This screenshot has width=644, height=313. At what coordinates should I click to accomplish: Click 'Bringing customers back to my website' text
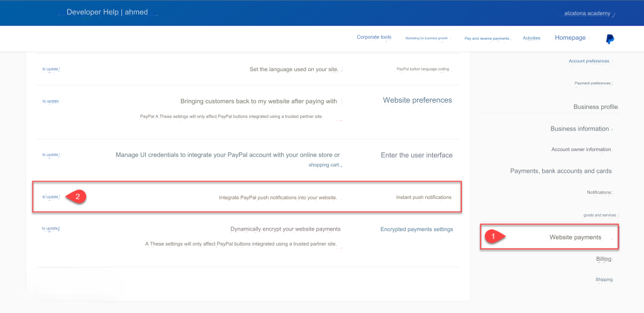click(258, 101)
